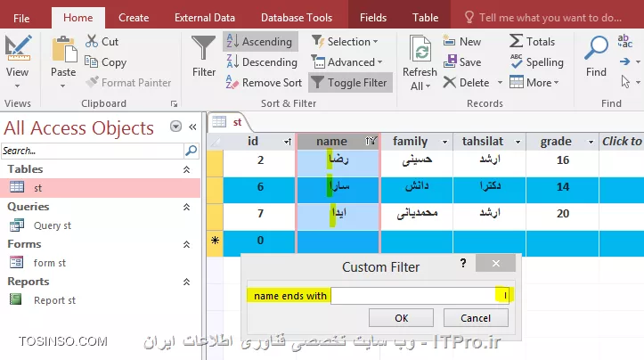Open the More records menu
This screenshot has height=360, width=644.
click(x=534, y=83)
